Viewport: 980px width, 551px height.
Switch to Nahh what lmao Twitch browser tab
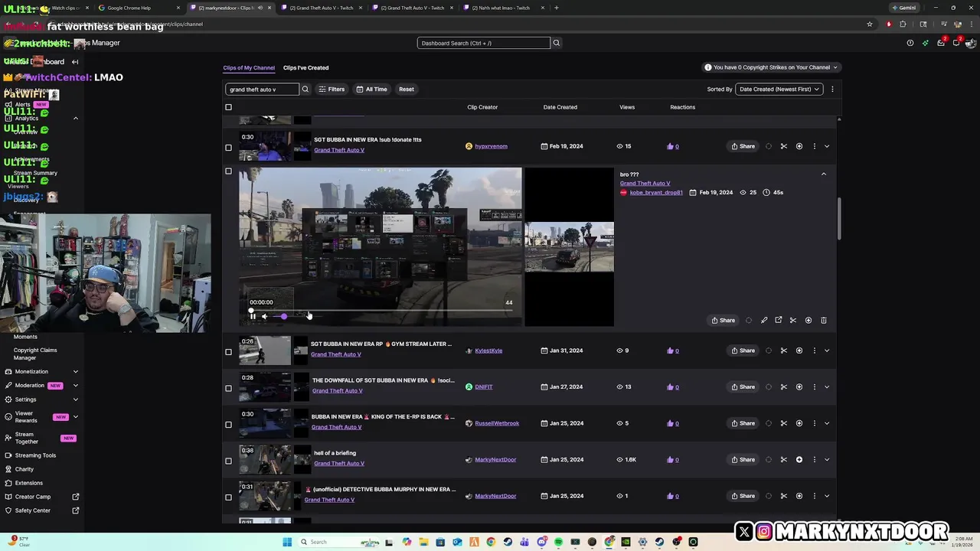pos(504,8)
